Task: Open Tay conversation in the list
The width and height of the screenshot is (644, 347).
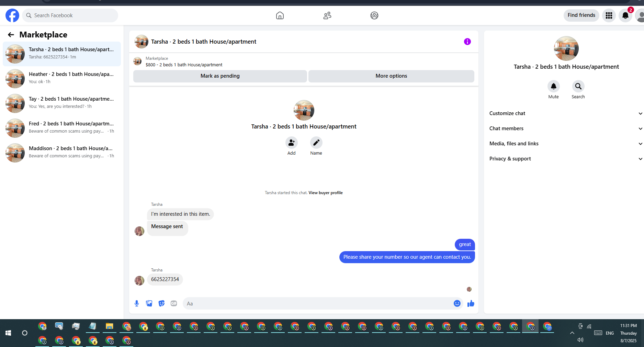Action: pyautogui.click(x=62, y=103)
